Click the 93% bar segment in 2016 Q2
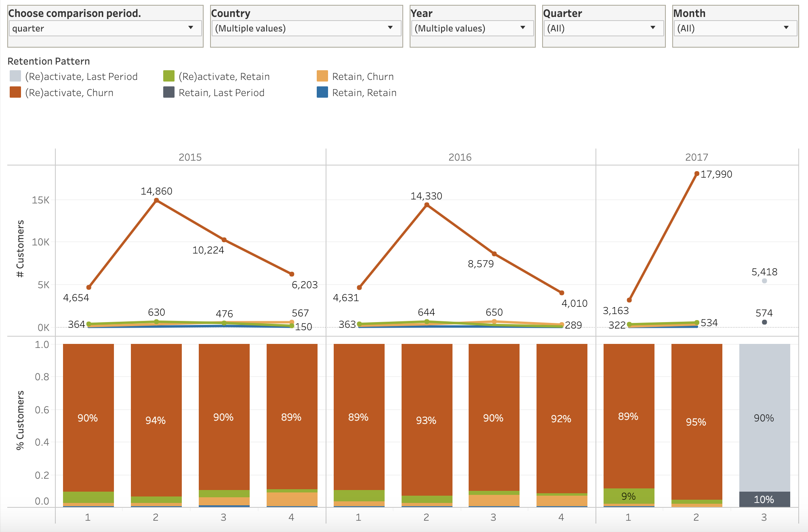The width and height of the screenshot is (808, 532). tap(427, 420)
